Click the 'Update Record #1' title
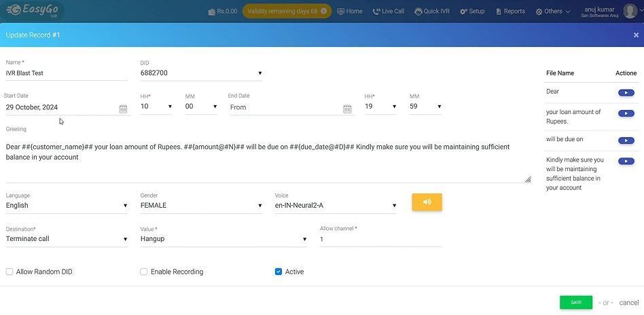This screenshot has width=644, height=315. pos(33,35)
